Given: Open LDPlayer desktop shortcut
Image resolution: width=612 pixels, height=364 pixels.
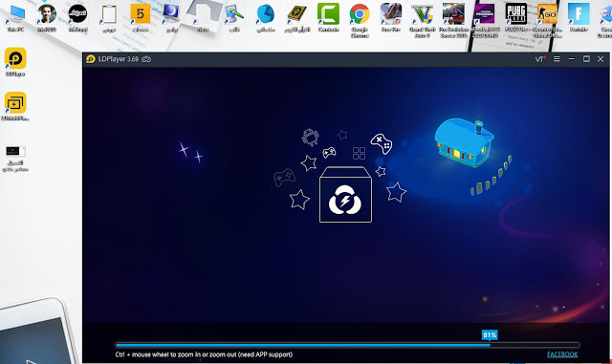Looking at the screenshot, I should pyautogui.click(x=15, y=62).
